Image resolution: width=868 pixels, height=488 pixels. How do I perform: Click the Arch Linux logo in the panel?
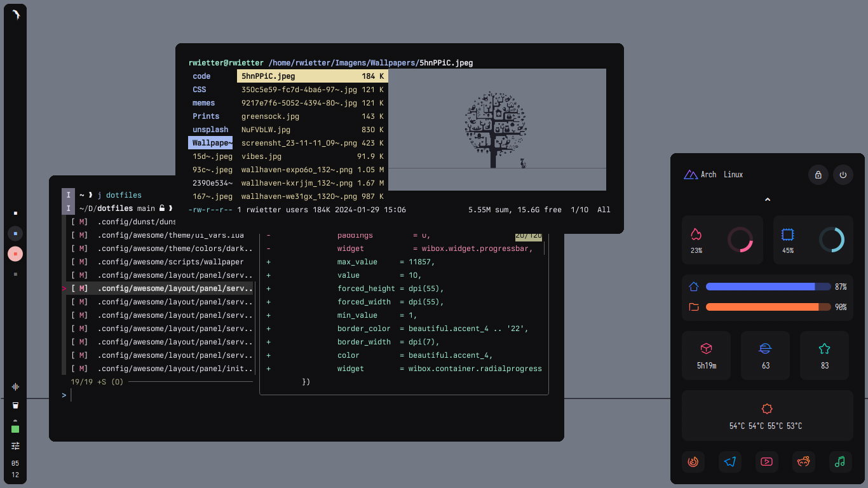tap(690, 175)
